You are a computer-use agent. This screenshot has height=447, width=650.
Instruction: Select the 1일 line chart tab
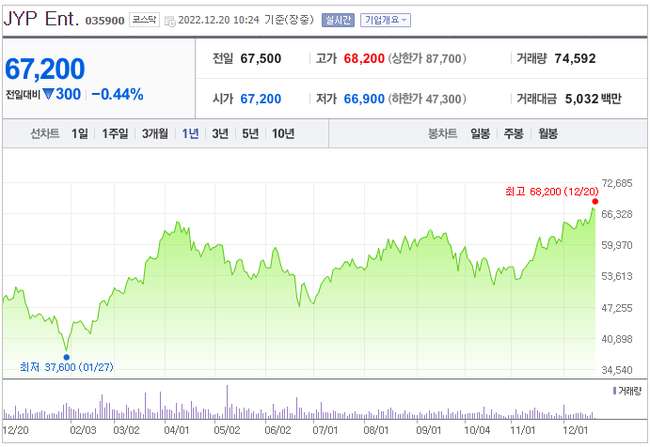coord(80,134)
